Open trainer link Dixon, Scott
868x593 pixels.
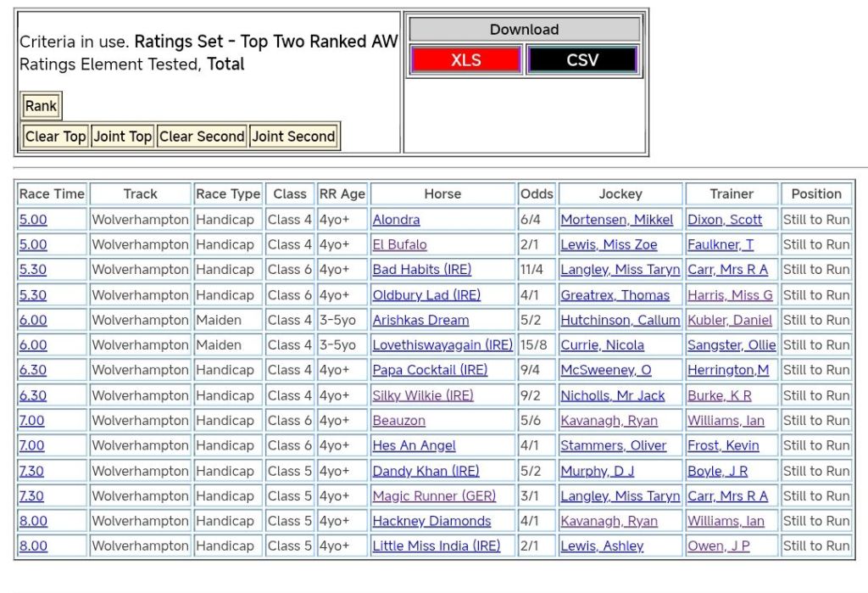click(x=725, y=220)
